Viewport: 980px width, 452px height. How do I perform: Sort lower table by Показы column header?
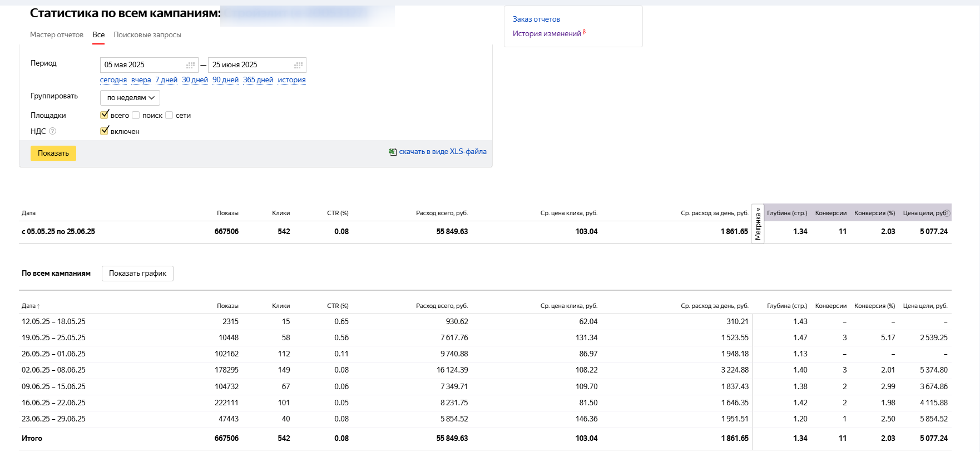click(x=227, y=306)
